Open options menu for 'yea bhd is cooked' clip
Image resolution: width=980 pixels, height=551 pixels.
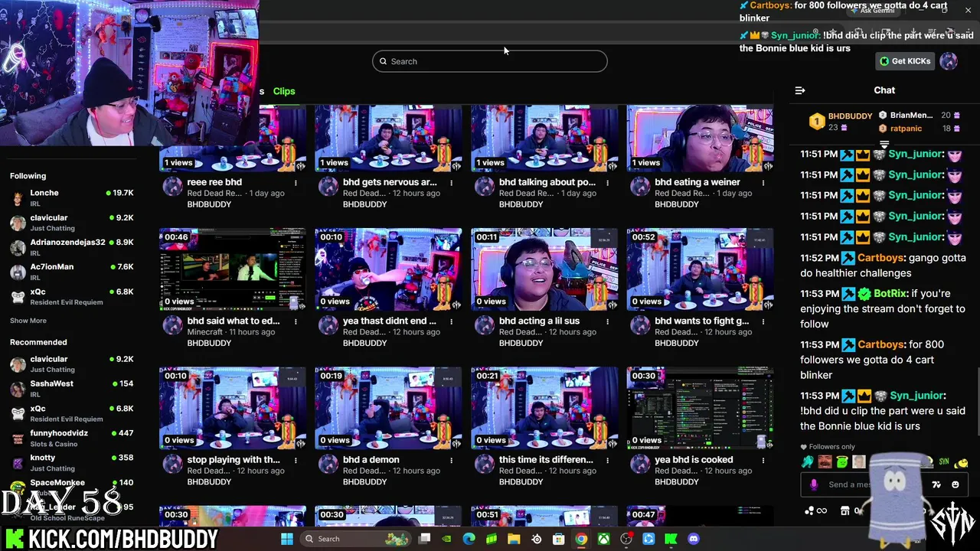pyautogui.click(x=763, y=460)
